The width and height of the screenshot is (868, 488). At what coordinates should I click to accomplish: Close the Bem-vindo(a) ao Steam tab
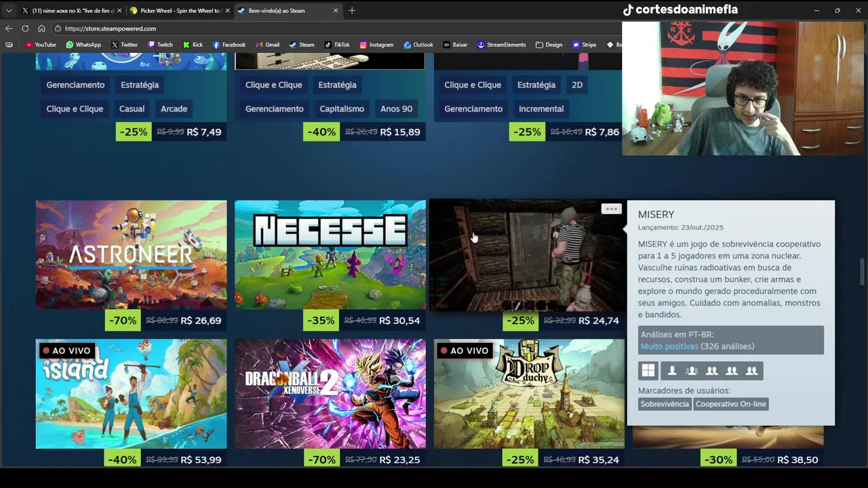coord(335,10)
